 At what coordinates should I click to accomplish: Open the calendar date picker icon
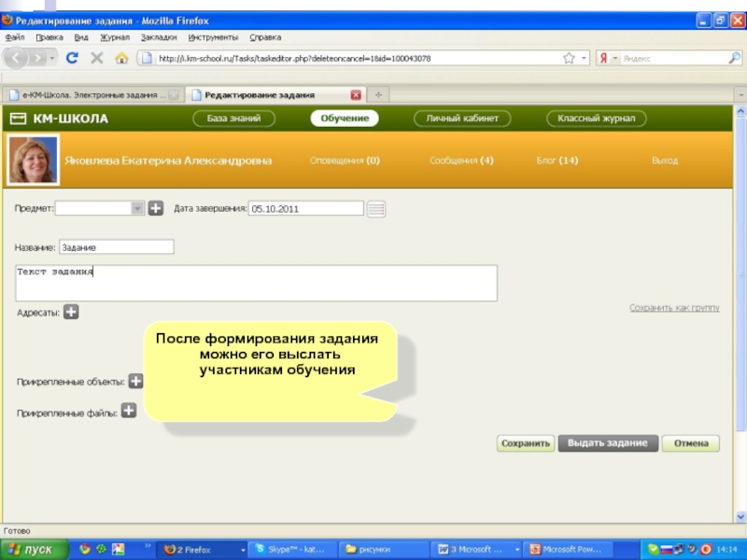tap(376, 209)
